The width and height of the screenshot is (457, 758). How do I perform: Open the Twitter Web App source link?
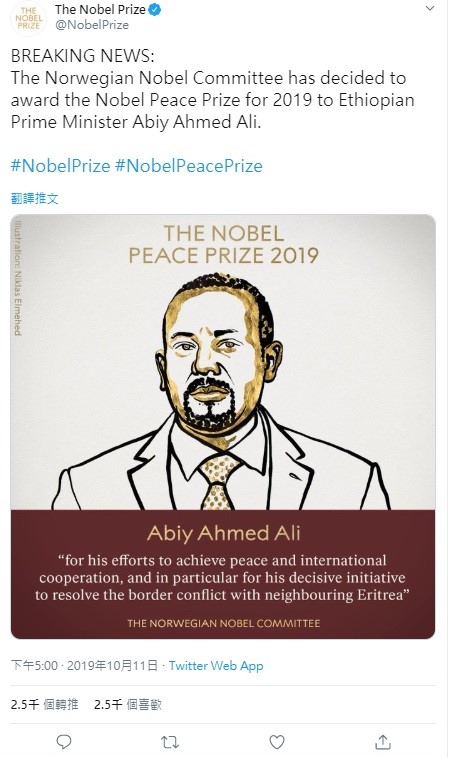pyautogui.click(x=216, y=666)
